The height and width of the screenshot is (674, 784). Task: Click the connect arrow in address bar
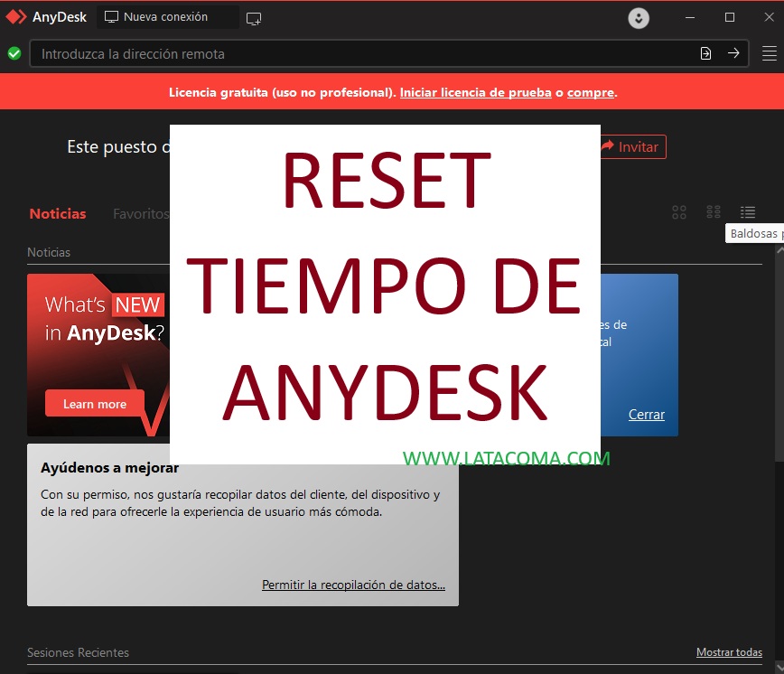(733, 53)
